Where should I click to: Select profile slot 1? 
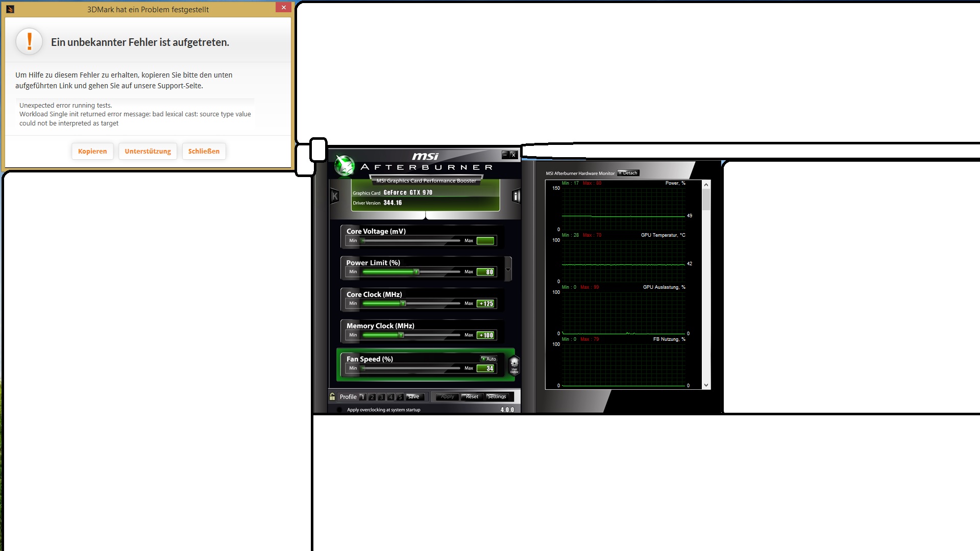pyautogui.click(x=362, y=397)
